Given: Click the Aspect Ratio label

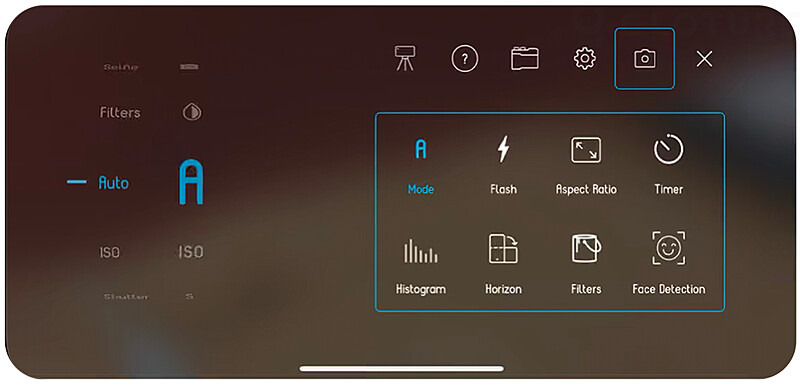Looking at the screenshot, I should tap(586, 190).
